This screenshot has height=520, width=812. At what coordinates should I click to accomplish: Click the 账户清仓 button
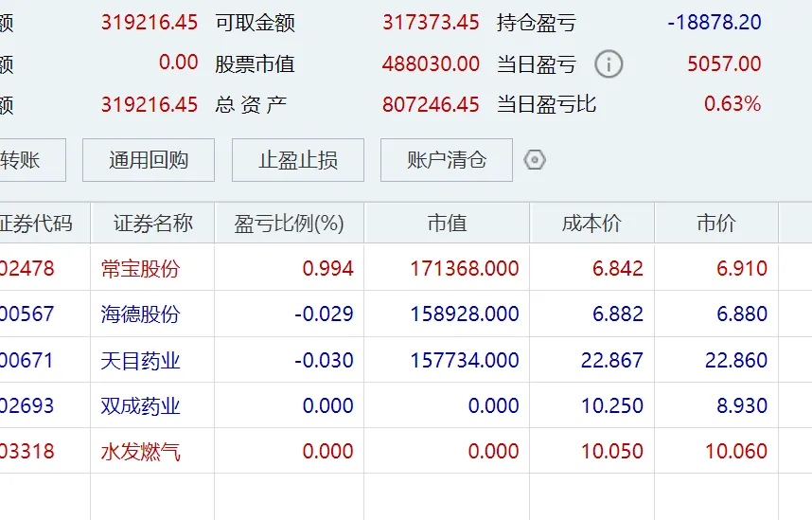(x=447, y=160)
